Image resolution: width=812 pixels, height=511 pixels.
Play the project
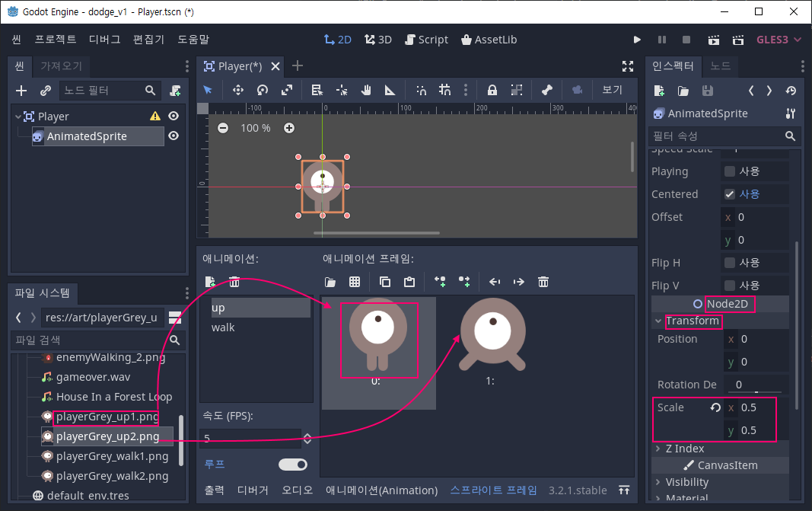pos(637,40)
